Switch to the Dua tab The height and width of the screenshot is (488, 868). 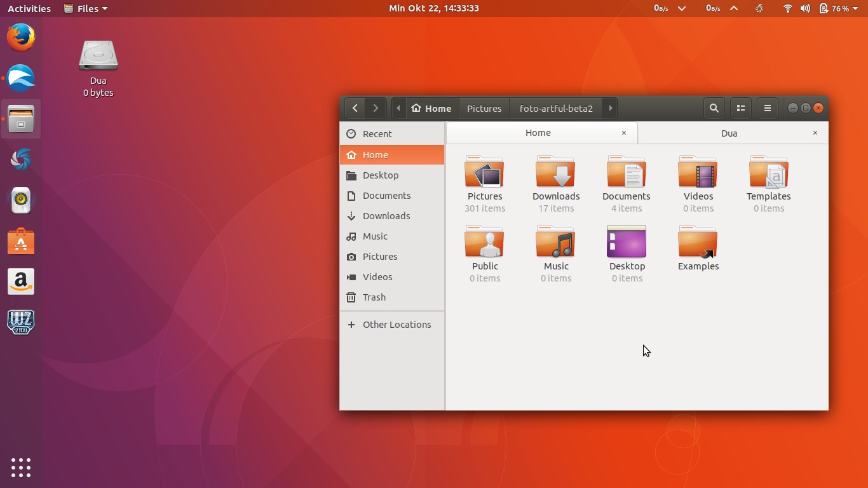coord(729,133)
